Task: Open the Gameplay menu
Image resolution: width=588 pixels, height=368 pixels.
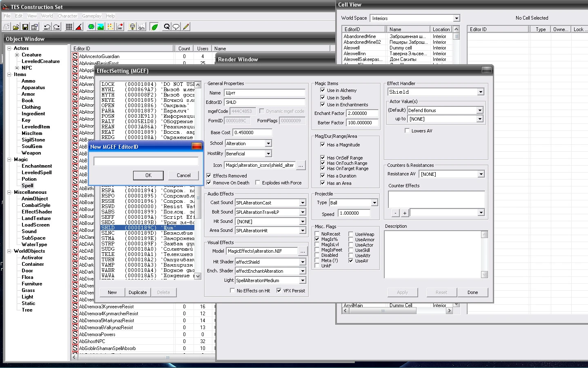Action: tap(91, 16)
